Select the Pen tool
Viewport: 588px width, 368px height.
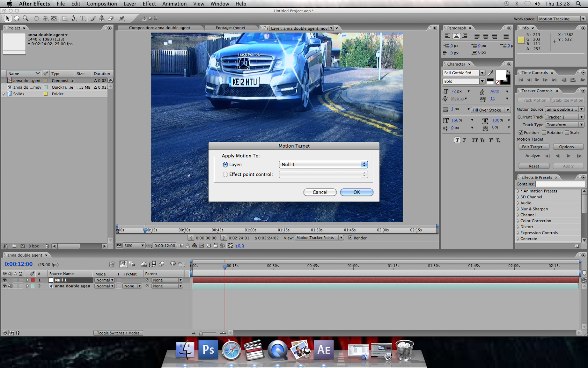pos(74,18)
